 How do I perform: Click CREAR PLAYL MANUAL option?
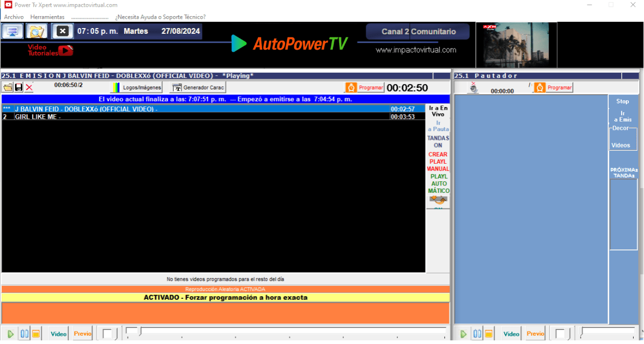(437, 162)
